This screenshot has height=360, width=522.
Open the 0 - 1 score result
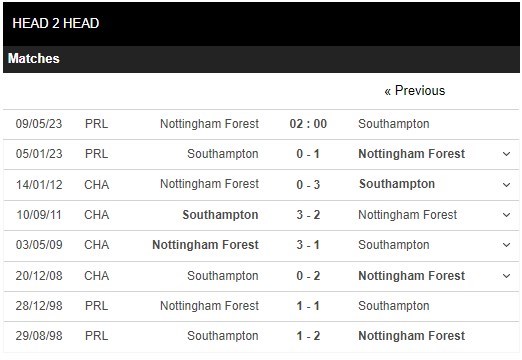click(308, 154)
